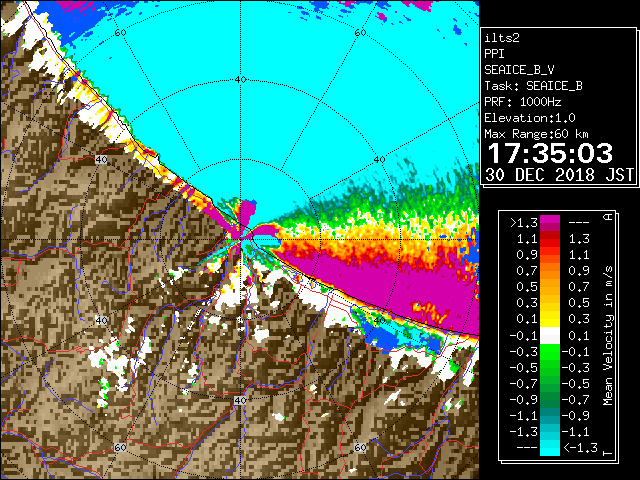
Task: Click the "40" range label on the south axis
Action: (x=240, y=400)
